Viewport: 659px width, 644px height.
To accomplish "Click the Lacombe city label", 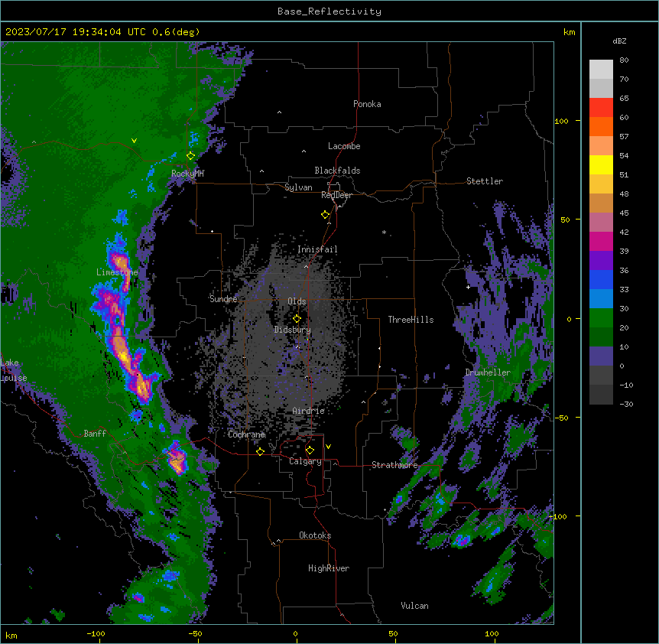I will tap(344, 146).
